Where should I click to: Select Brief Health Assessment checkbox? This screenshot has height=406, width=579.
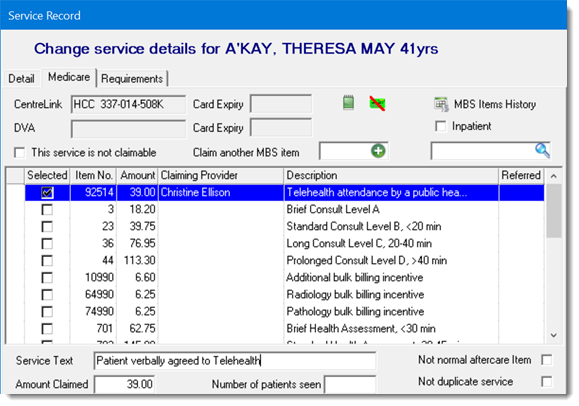click(47, 328)
